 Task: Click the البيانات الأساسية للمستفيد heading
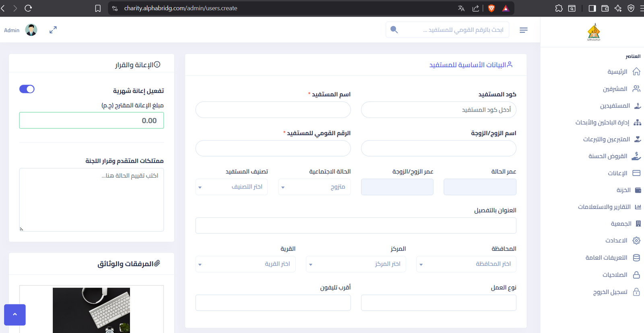coord(471,65)
